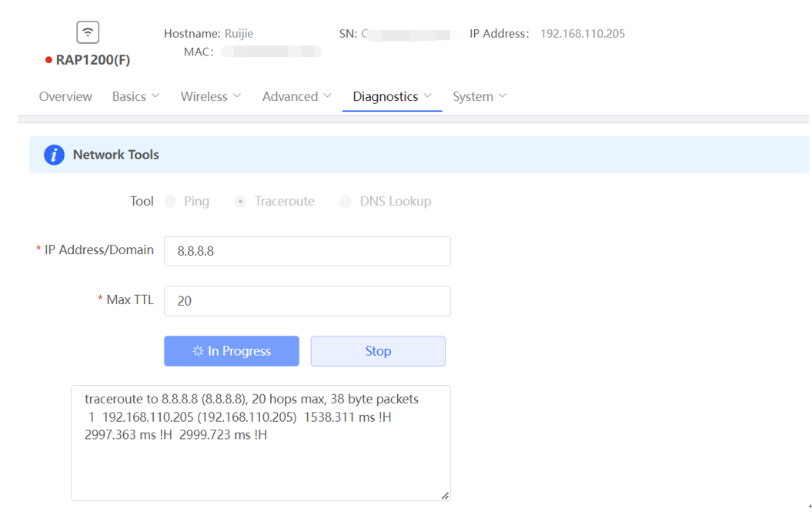812x522 pixels.
Task: Click the blurred SN value
Action: 409,35
